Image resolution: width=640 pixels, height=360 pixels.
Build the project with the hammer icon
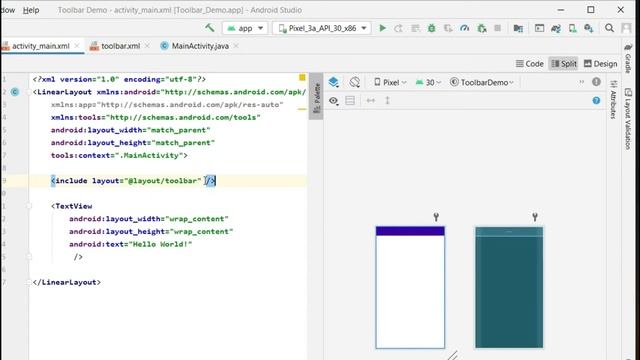[x=210, y=28]
